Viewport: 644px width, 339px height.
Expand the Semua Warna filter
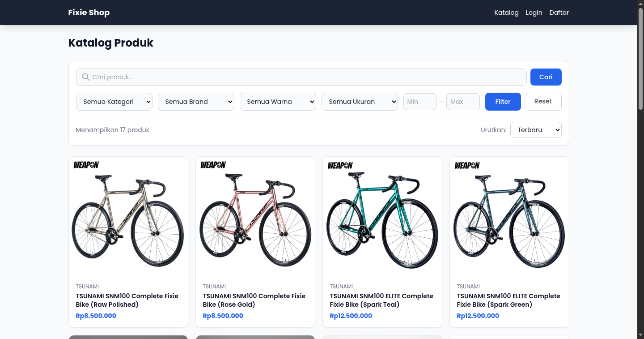[x=278, y=102]
